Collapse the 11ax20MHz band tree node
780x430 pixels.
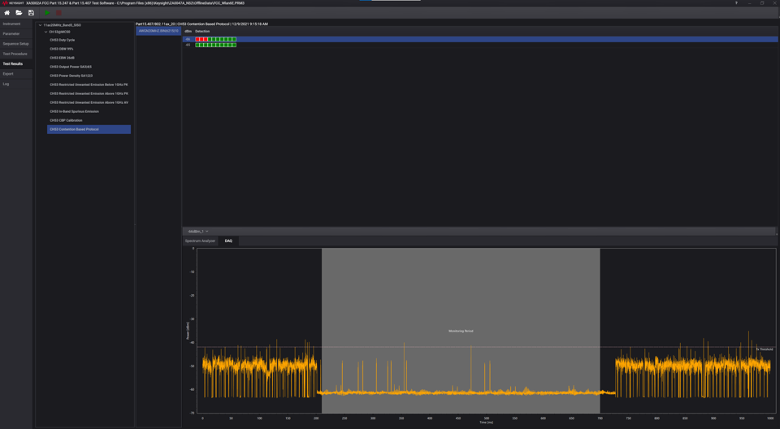(x=40, y=25)
